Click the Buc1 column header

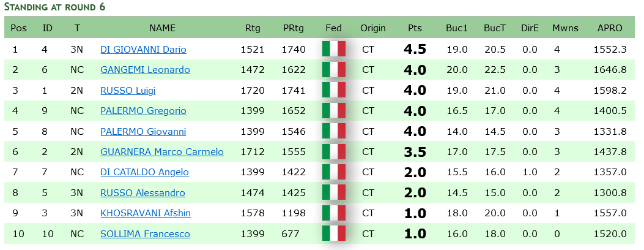coord(457,28)
